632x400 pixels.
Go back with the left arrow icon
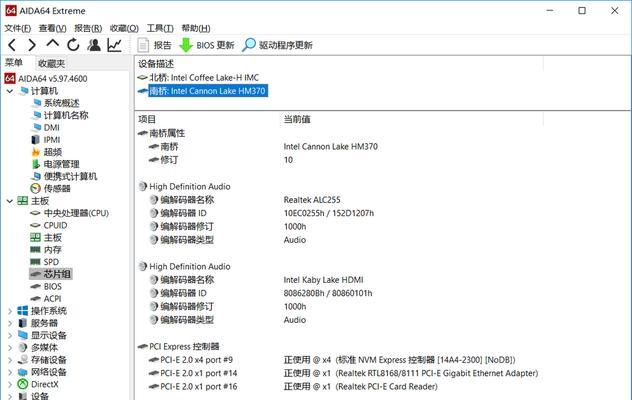[12, 45]
